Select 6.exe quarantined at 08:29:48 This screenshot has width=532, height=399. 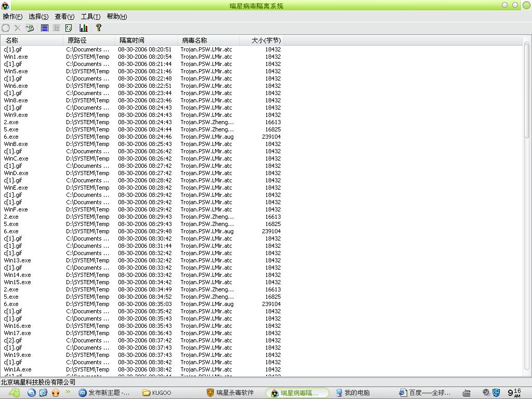click(142, 231)
